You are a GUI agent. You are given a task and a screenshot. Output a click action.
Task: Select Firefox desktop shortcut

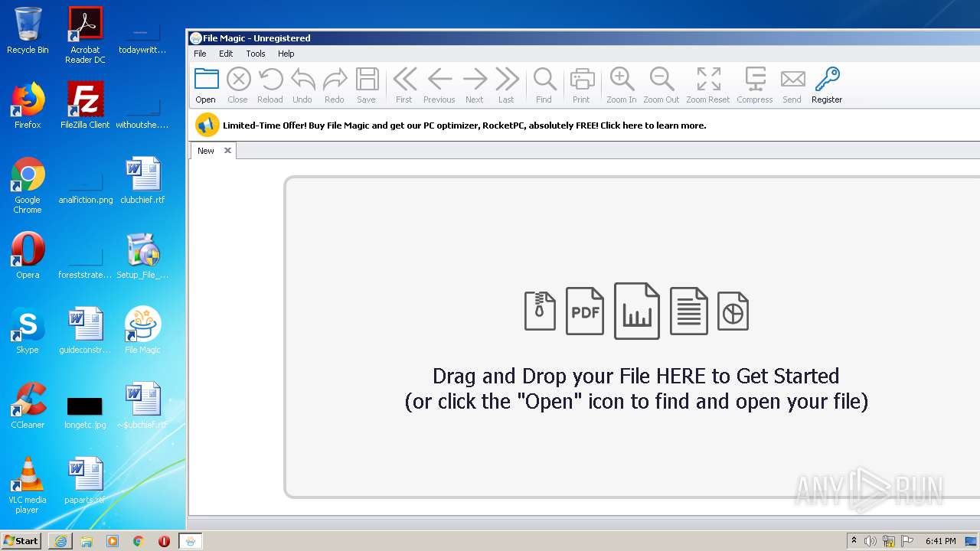pos(28,106)
